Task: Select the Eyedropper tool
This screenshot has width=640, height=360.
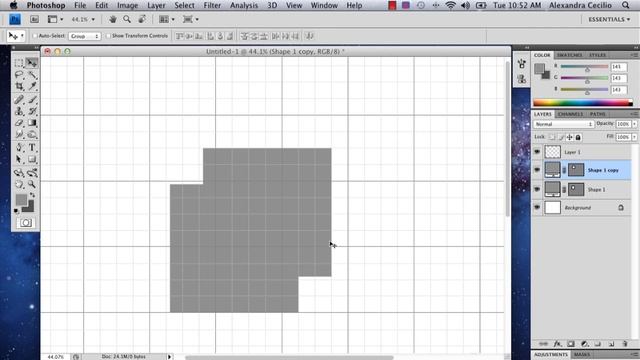Action: (x=32, y=86)
